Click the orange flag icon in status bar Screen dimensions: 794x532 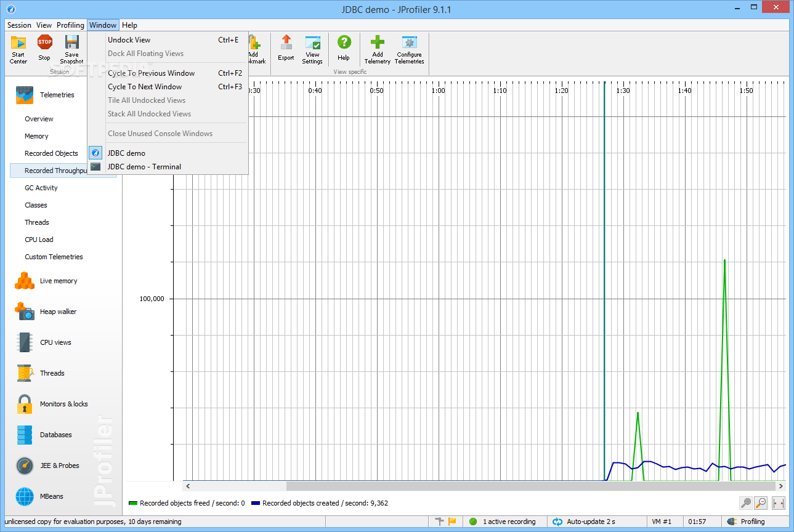click(452, 522)
